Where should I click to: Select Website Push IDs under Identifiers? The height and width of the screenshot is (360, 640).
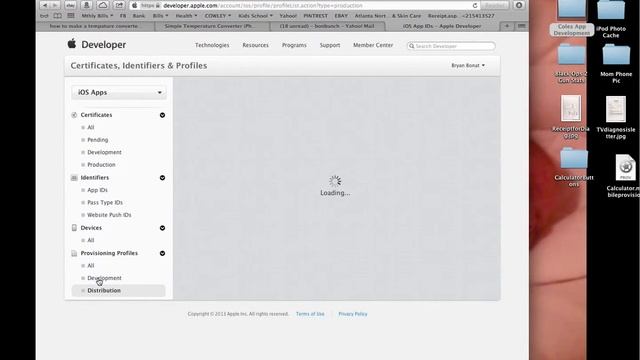point(109,215)
